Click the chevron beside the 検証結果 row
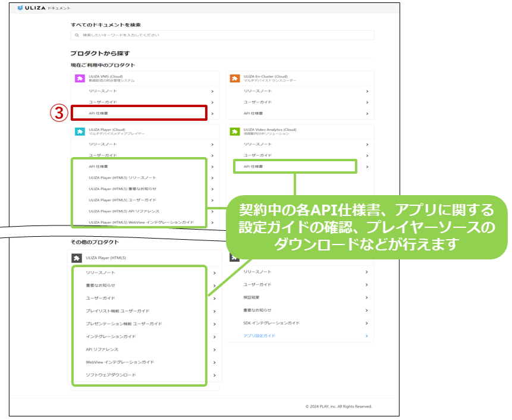Screen dimensions: 512x420 [367, 297]
